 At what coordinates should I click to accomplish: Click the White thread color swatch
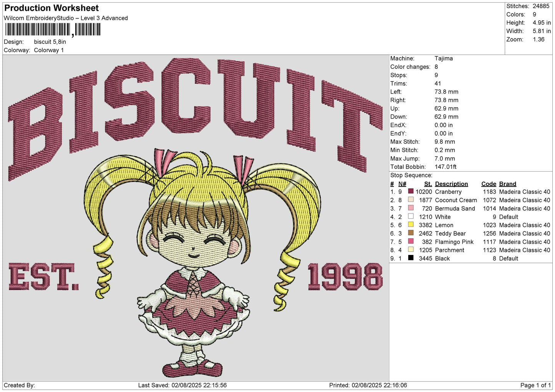[x=411, y=216]
